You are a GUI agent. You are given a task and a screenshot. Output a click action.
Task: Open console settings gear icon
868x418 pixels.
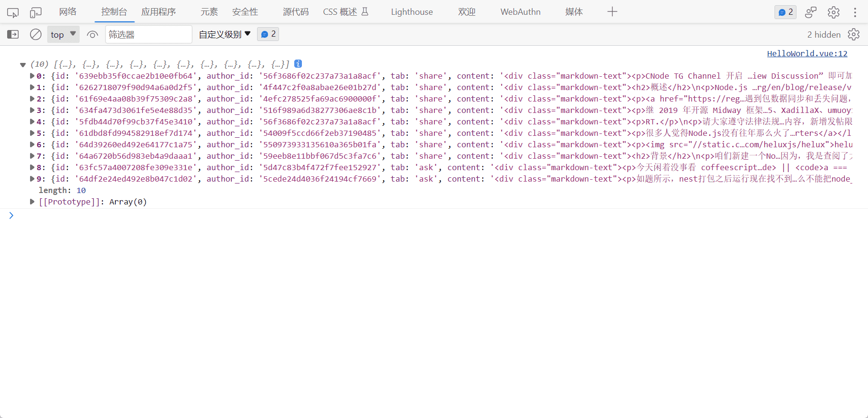click(854, 34)
